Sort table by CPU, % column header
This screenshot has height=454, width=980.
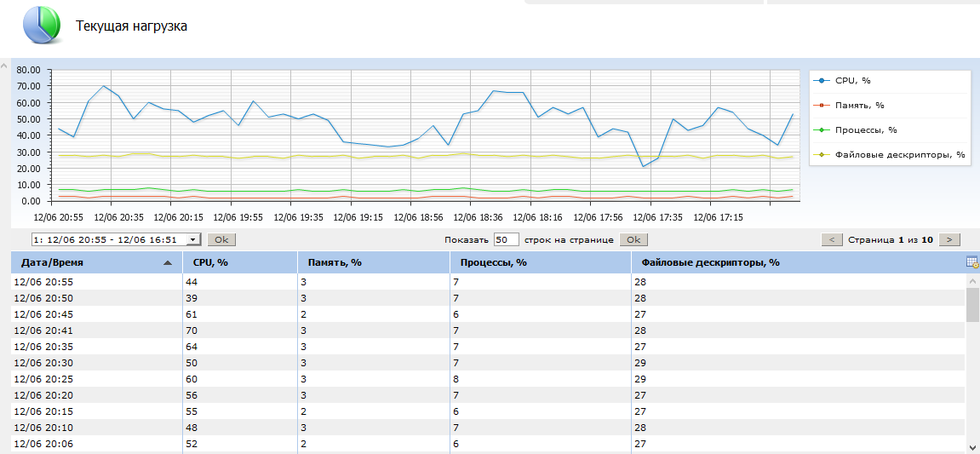click(211, 262)
